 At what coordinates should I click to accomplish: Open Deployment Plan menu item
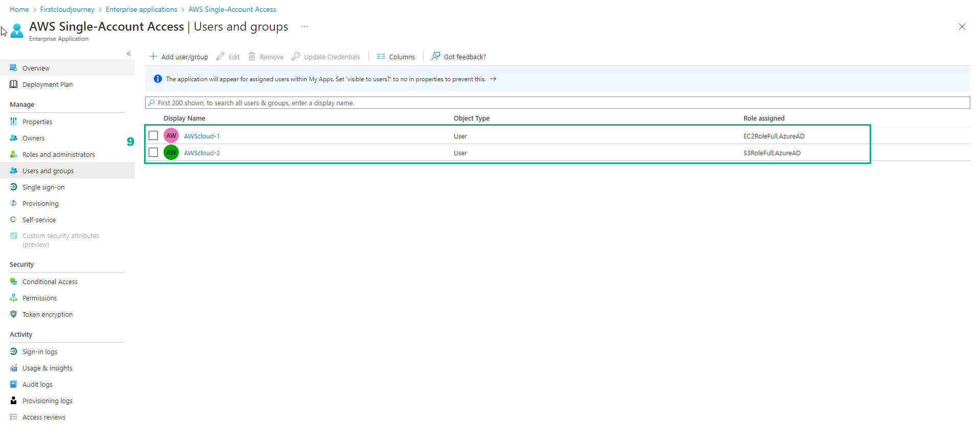pos(67,84)
